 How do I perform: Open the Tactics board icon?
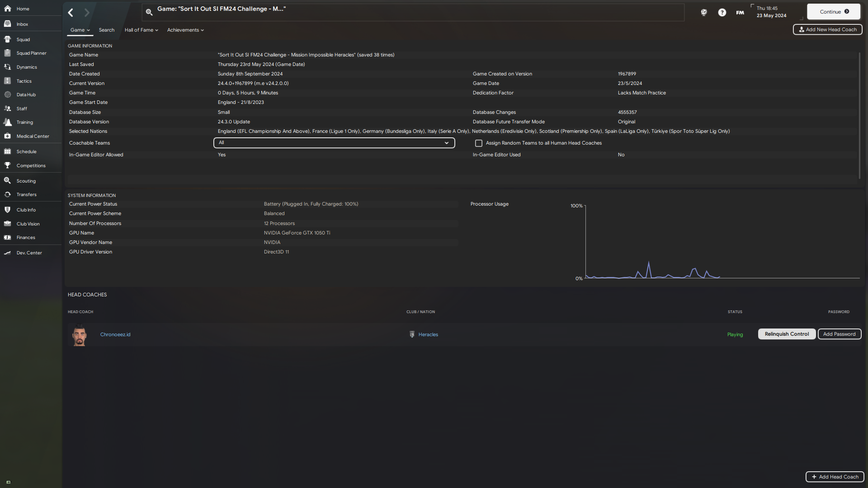[x=8, y=81]
